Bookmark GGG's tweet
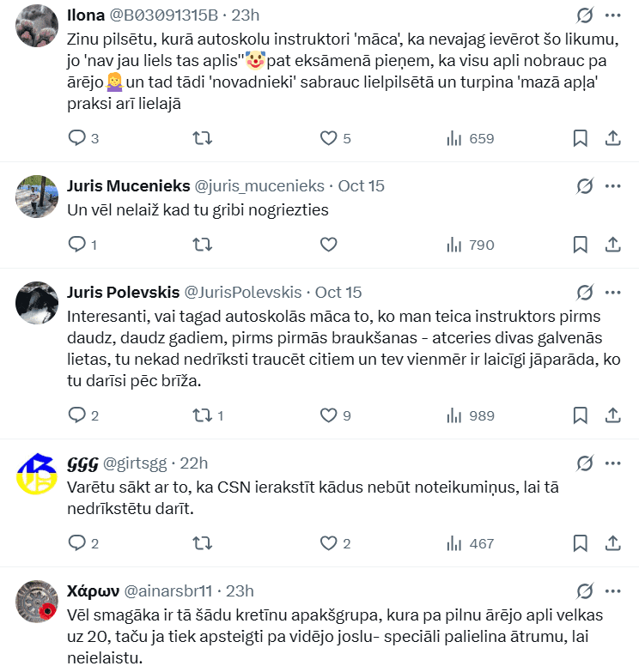The height and width of the screenshot is (672, 639). [x=580, y=542]
